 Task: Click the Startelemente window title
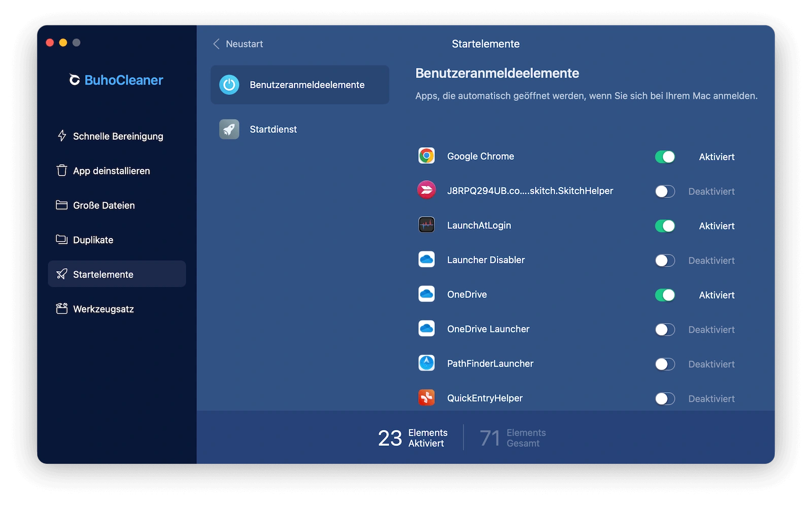coord(486,44)
